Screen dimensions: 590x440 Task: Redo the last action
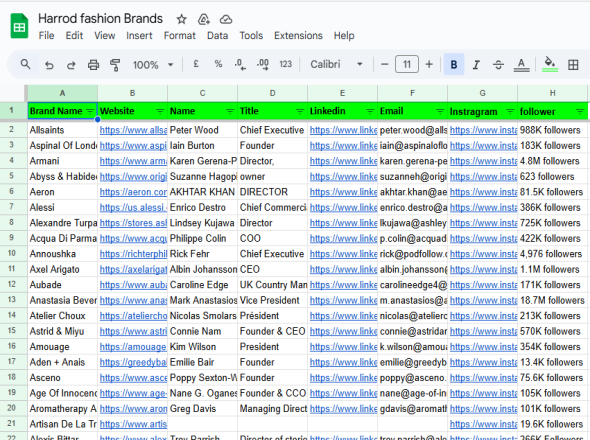click(x=71, y=65)
